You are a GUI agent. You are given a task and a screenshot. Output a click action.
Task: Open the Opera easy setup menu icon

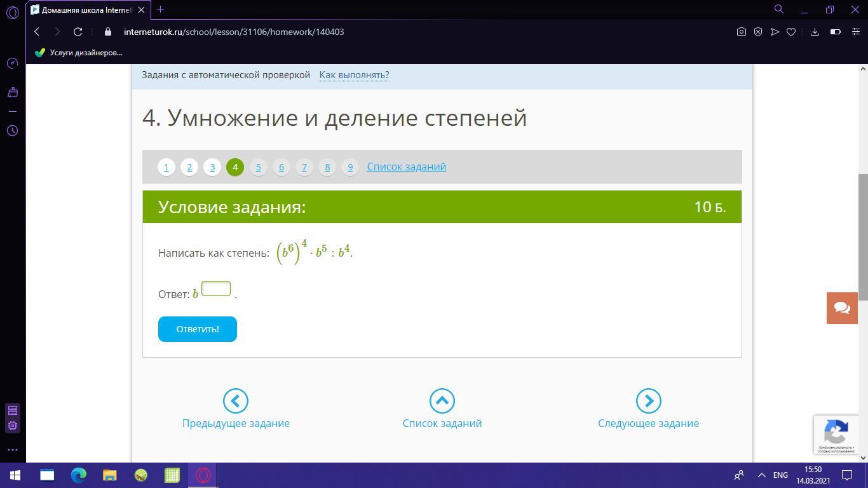[x=855, y=32]
